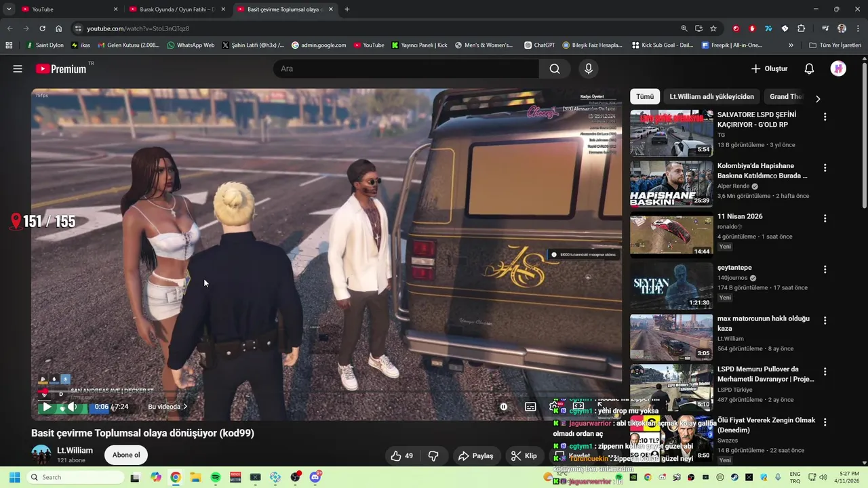Select the Grand Theft chip
The image size is (868, 488).
click(786, 96)
